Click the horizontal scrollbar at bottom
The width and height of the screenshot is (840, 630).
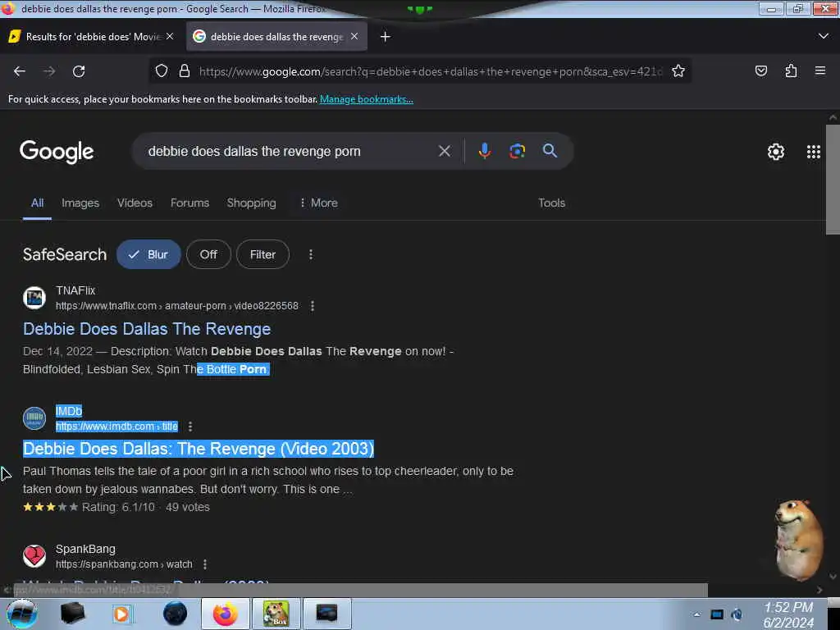pyautogui.click(x=360, y=590)
